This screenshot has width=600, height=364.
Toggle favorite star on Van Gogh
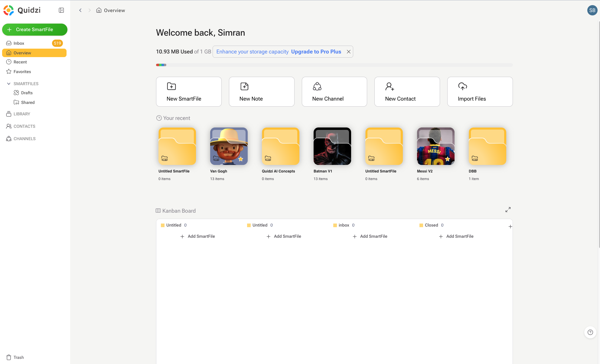pos(241,159)
